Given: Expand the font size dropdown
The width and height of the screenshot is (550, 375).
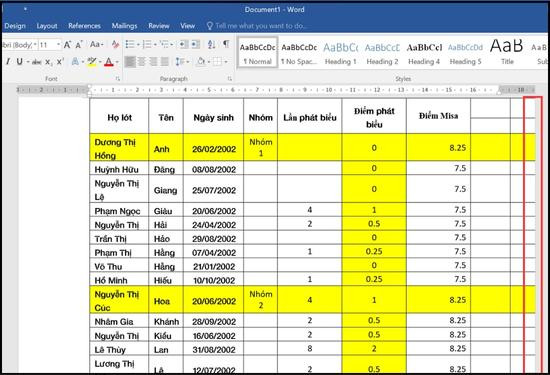Looking at the screenshot, I should (59, 45).
